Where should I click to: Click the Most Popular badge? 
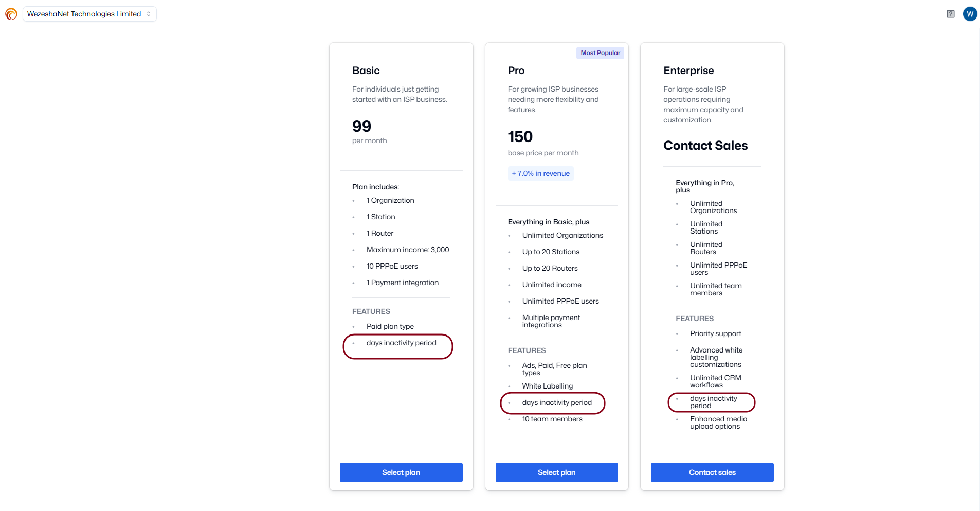[x=600, y=53]
